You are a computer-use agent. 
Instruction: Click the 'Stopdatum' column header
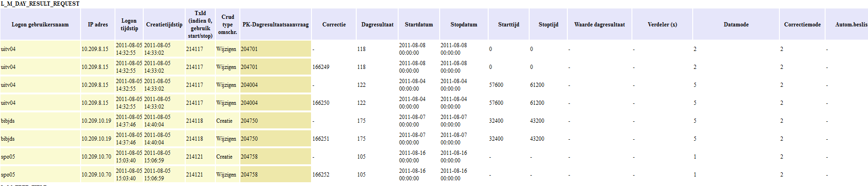pos(464,25)
